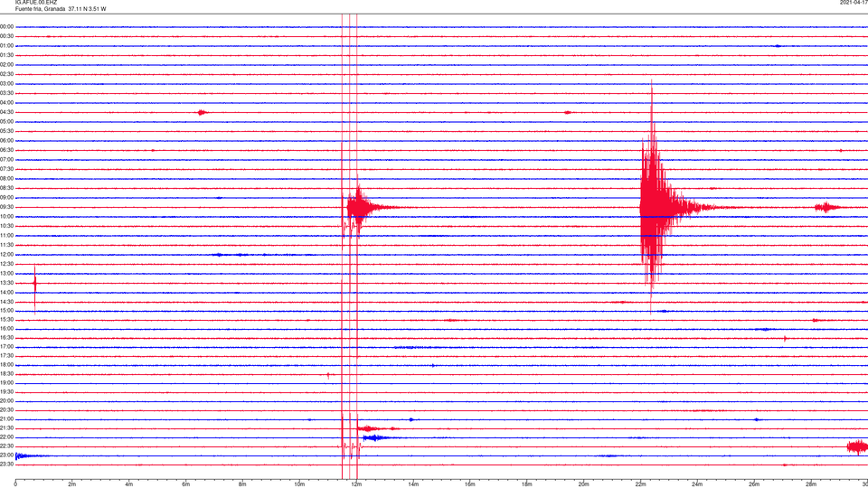Viewport: 868px width, 488px height.
Task: Click the 20m tick label on time axis
Action: 583,484
